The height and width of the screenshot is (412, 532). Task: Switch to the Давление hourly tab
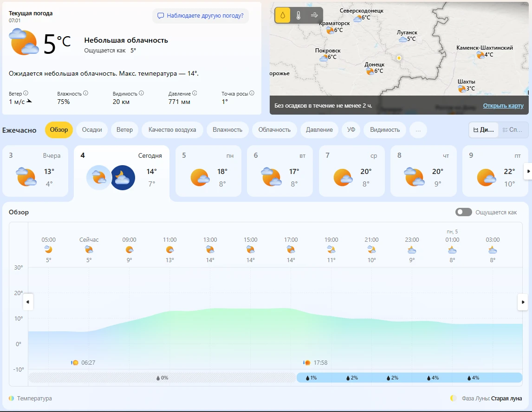[319, 130]
